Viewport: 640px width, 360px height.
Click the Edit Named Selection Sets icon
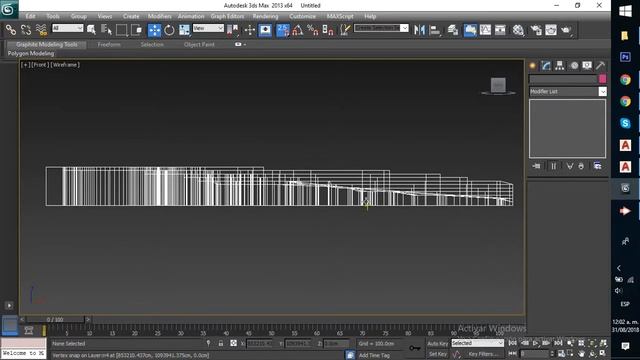coord(345,30)
